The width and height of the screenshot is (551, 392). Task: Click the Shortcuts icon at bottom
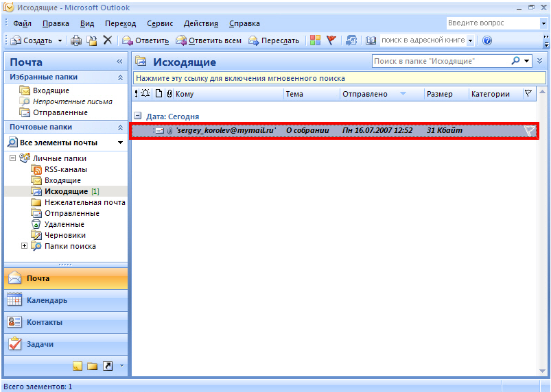(108, 366)
